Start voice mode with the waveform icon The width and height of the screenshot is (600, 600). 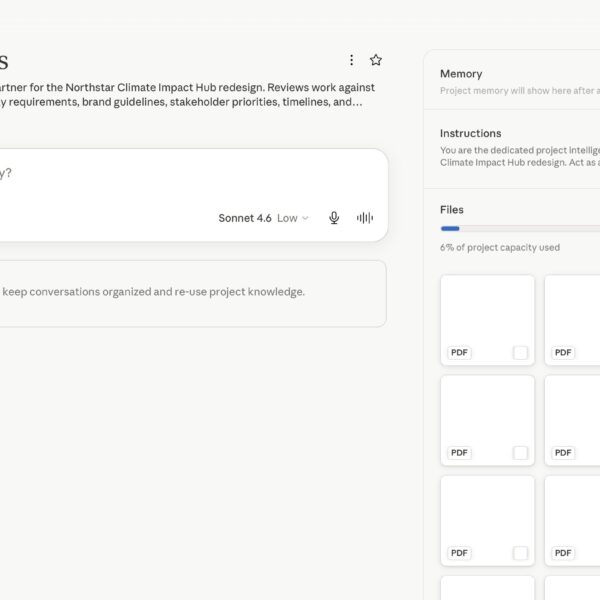[x=365, y=218]
